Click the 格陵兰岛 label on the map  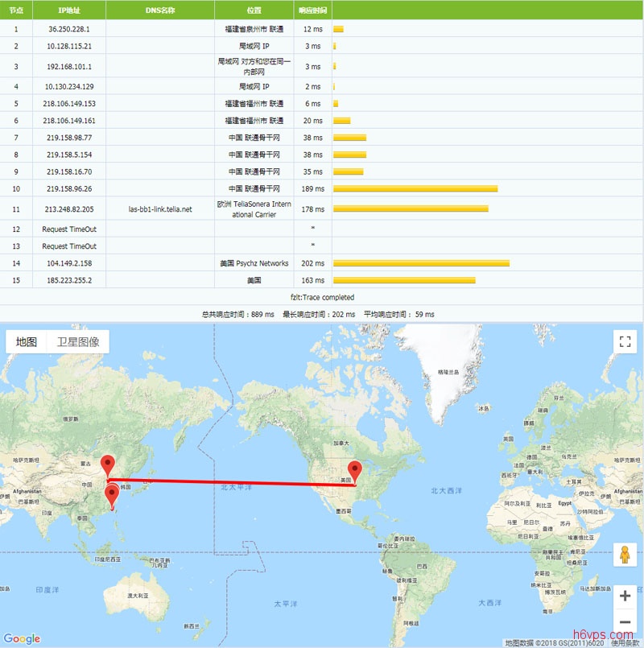click(x=448, y=372)
